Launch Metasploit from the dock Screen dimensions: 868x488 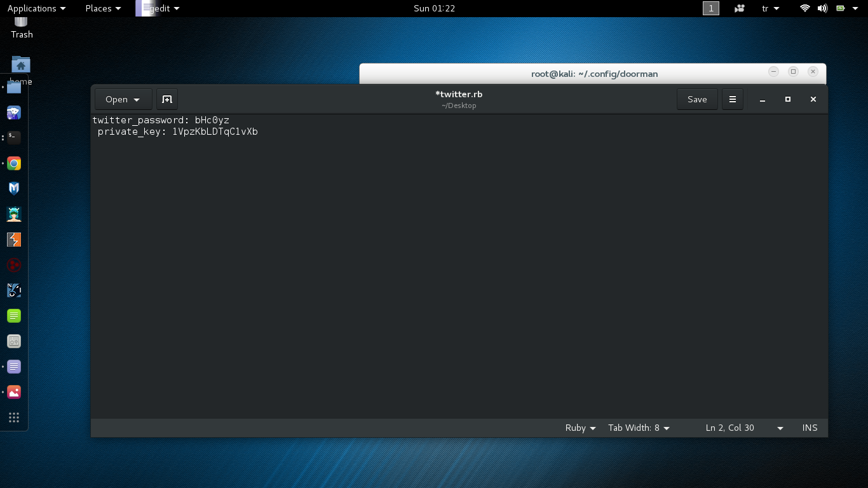14,189
